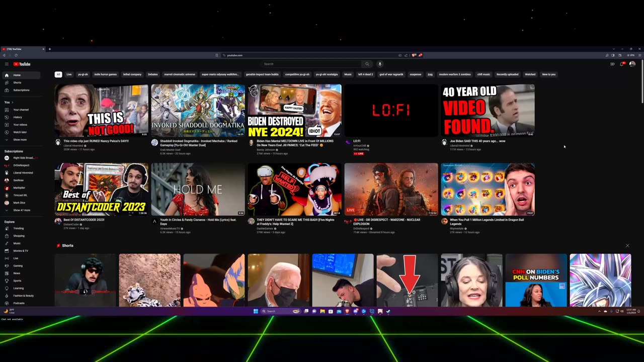Open the DrDisRespect subscription channel
Viewport: 644px width, 362px height.
pyautogui.click(x=22, y=165)
